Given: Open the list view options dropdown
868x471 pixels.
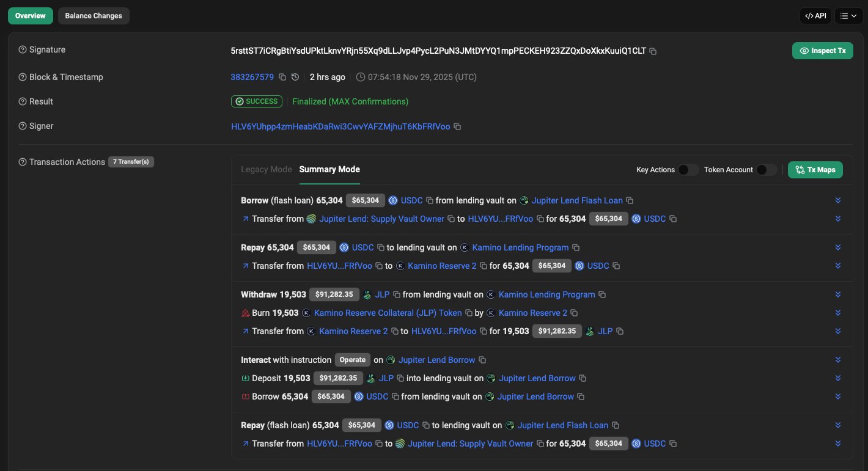Looking at the screenshot, I should click(848, 16).
